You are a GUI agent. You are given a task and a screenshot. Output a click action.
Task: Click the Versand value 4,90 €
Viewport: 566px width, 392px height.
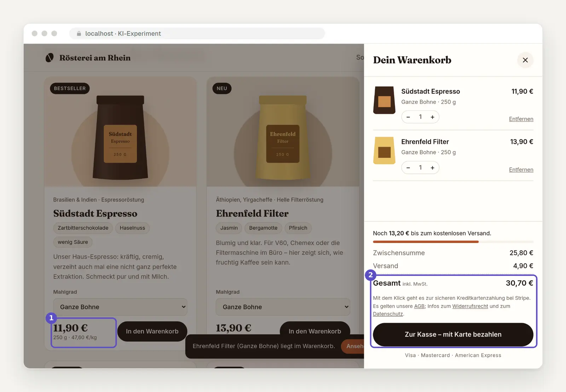[x=523, y=266]
